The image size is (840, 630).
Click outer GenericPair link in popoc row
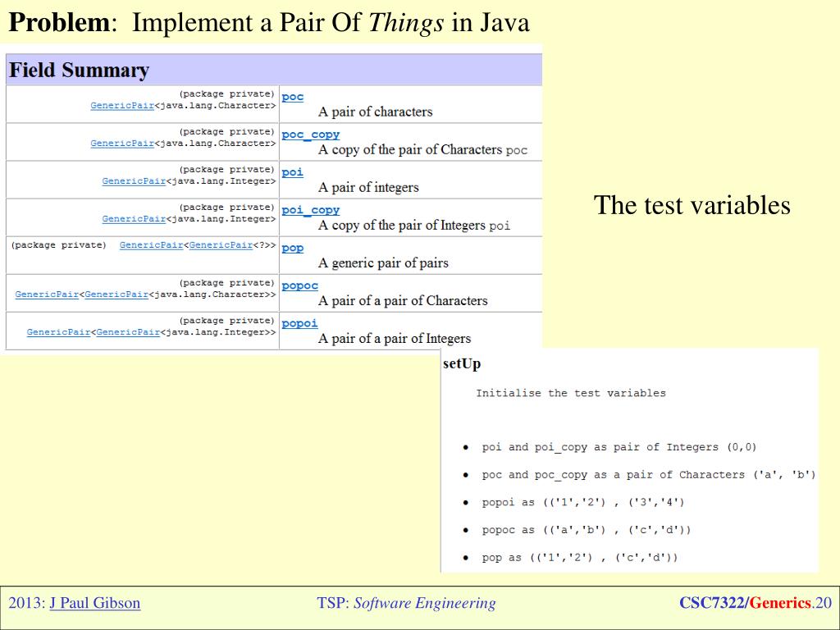(x=47, y=294)
